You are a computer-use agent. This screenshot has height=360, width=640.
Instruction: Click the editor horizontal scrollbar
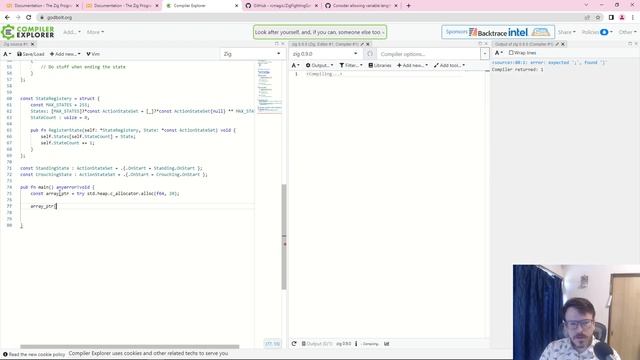click(x=130, y=347)
